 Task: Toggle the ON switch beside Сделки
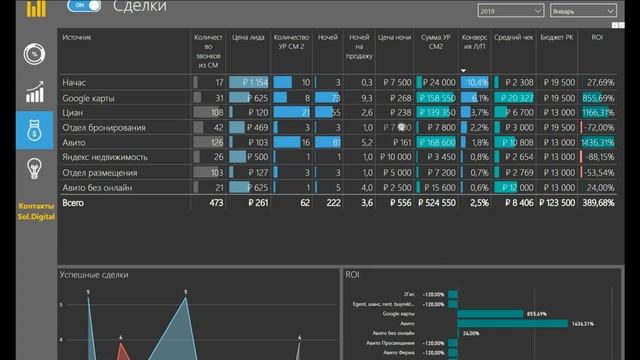(x=84, y=5)
